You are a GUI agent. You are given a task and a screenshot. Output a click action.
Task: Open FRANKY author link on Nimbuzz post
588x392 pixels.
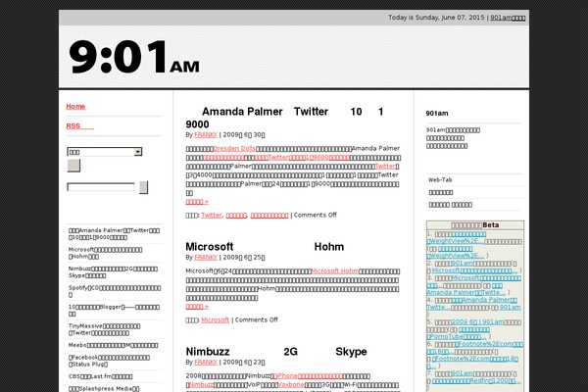(x=206, y=363)
